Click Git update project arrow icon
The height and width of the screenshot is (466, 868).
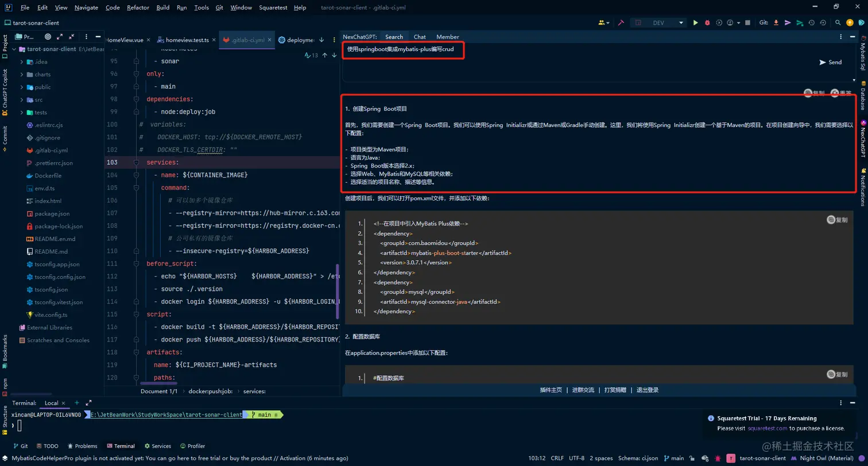(776, 23)
